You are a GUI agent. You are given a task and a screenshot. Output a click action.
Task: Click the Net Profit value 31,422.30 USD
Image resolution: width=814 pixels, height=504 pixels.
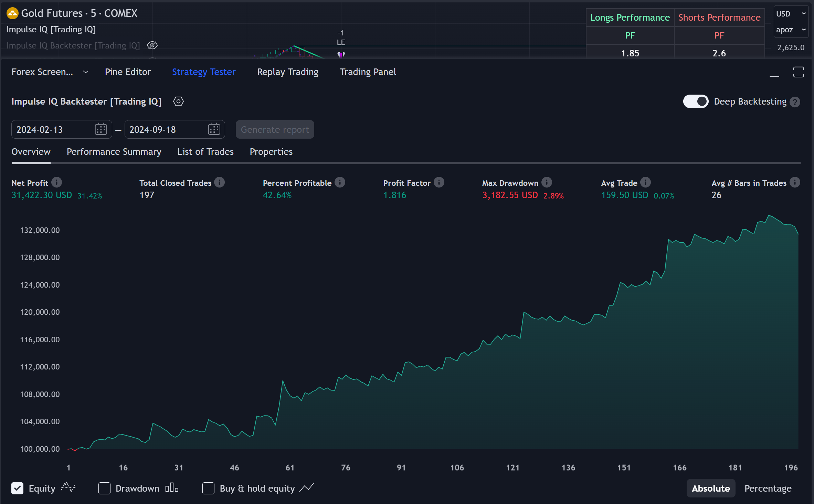[x=42, y=195]
